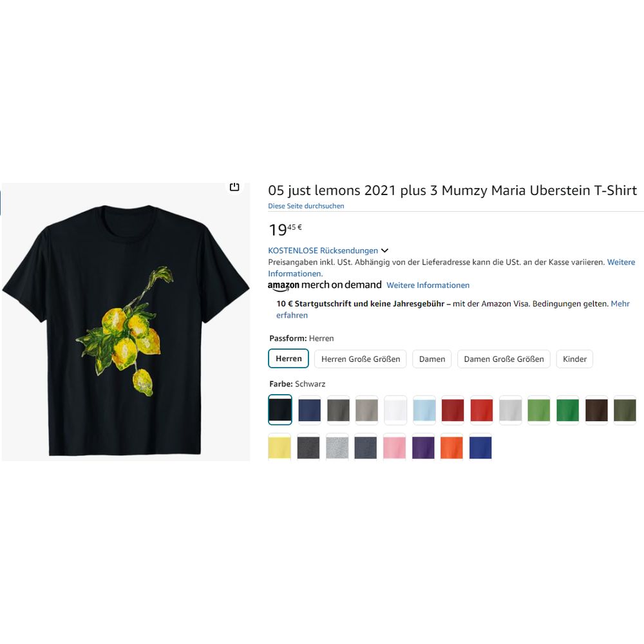The height and width of the screenshot is (644, 644).
Task: Select the pink color swatch
Action: 395,447
